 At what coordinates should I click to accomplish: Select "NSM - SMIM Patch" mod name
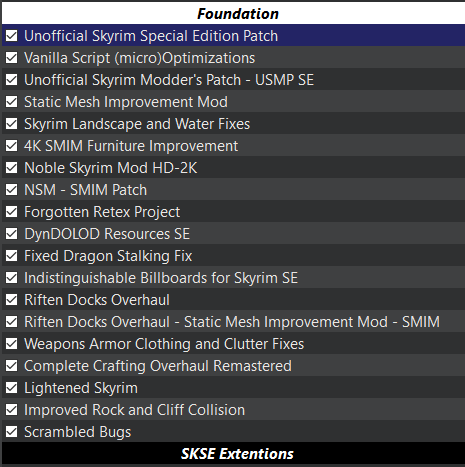tap(86, 190)
